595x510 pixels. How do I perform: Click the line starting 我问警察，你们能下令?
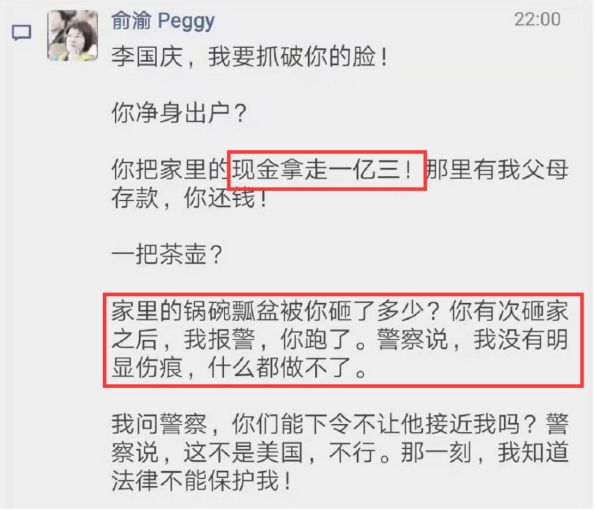click(340, 424)
